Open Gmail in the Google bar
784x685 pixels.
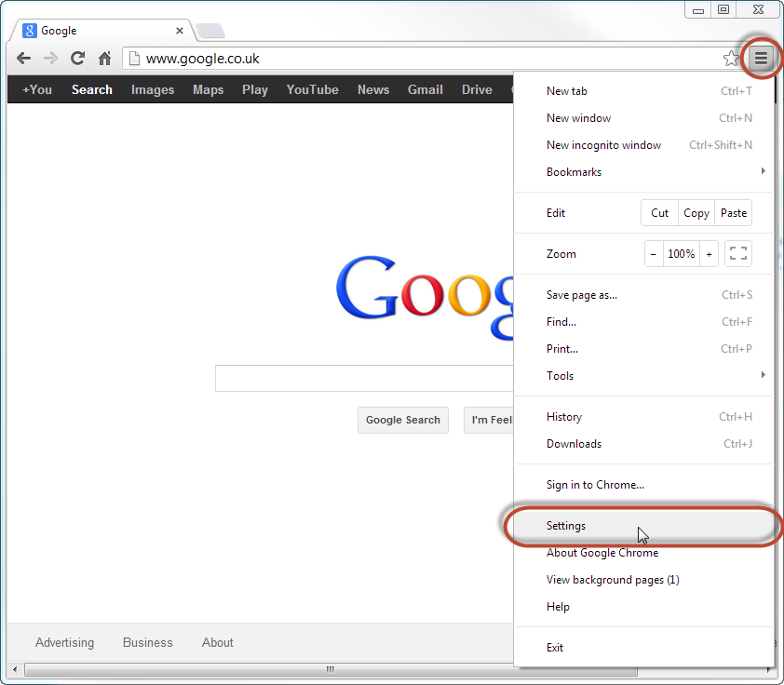tap(426, 89)
